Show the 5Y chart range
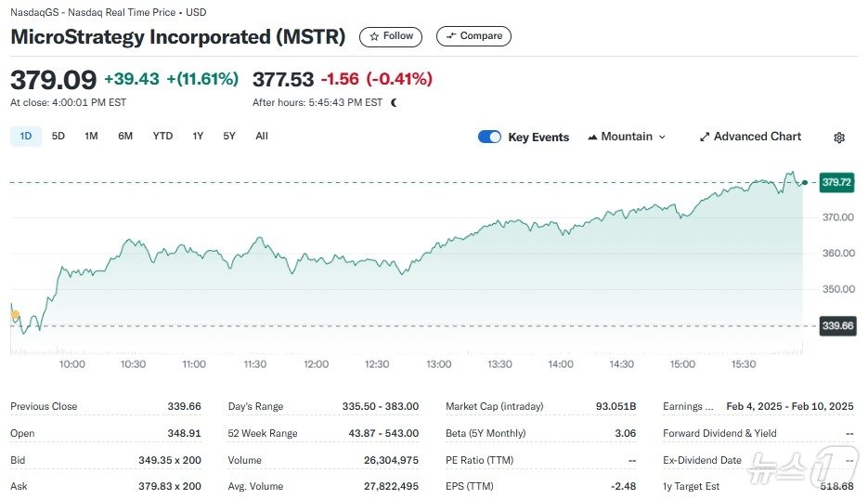This screenshot has height=499, width=868. pyautogui.click(x=229, y=136)
